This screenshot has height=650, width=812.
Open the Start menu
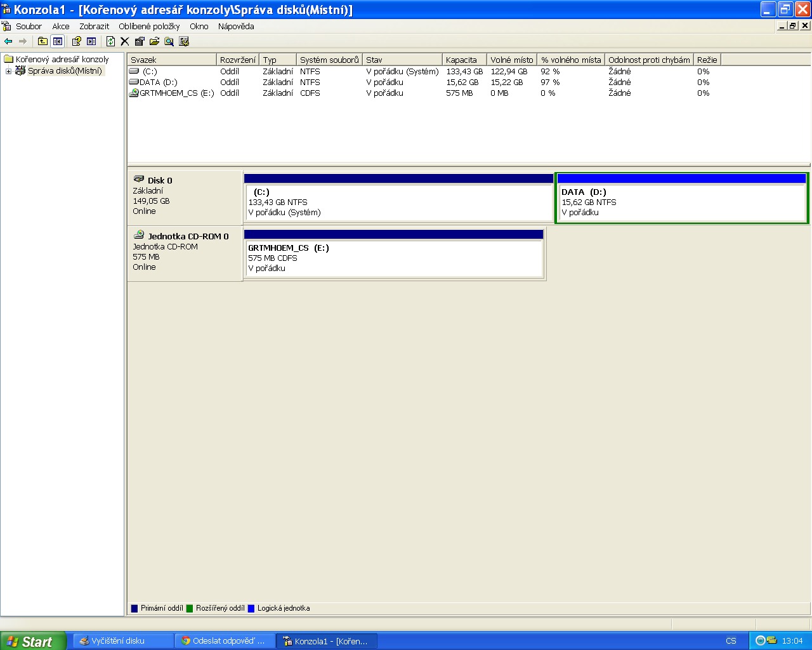point(33,641)
